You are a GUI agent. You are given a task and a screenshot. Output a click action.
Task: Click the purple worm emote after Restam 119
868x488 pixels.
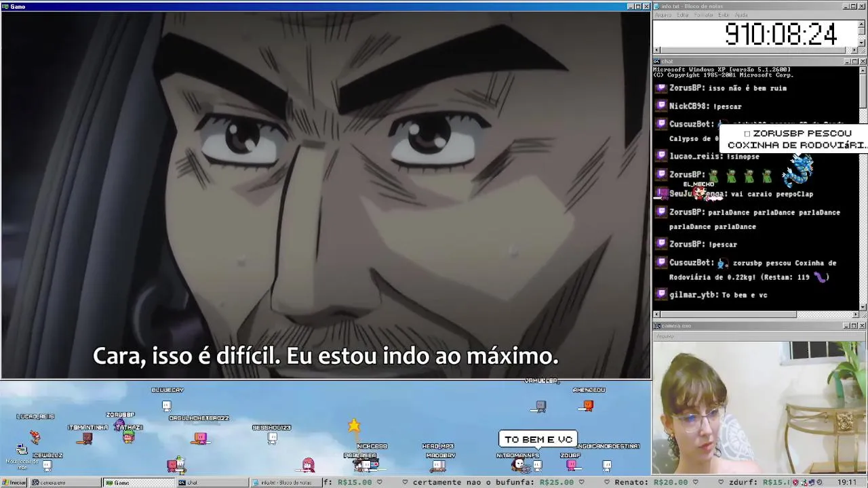[821, 277]
